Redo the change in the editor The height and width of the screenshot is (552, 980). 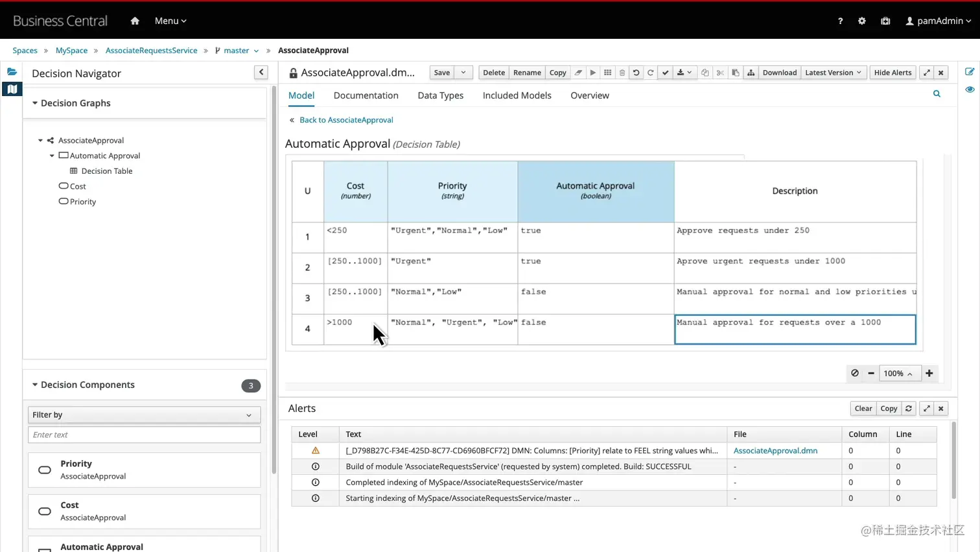(650, 73)
